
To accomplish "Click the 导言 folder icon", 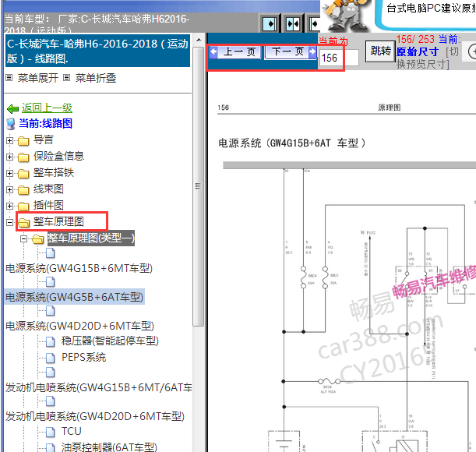I will point(23,141).
